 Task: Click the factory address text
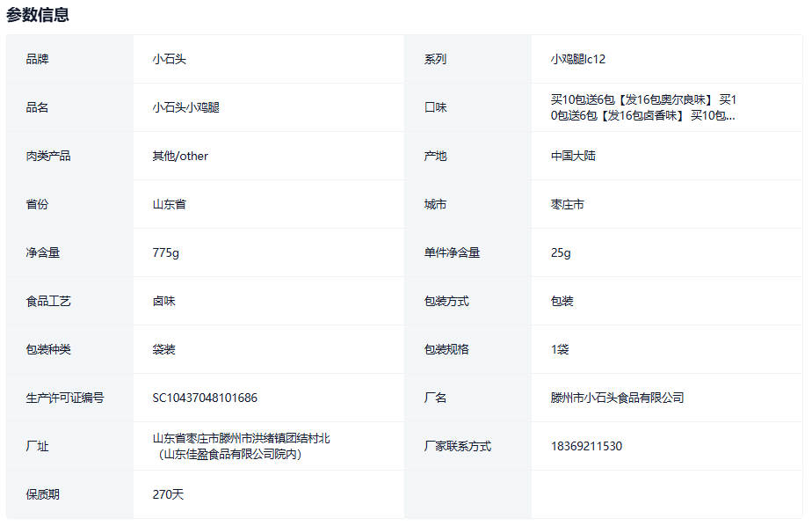[x=241, y=446]
